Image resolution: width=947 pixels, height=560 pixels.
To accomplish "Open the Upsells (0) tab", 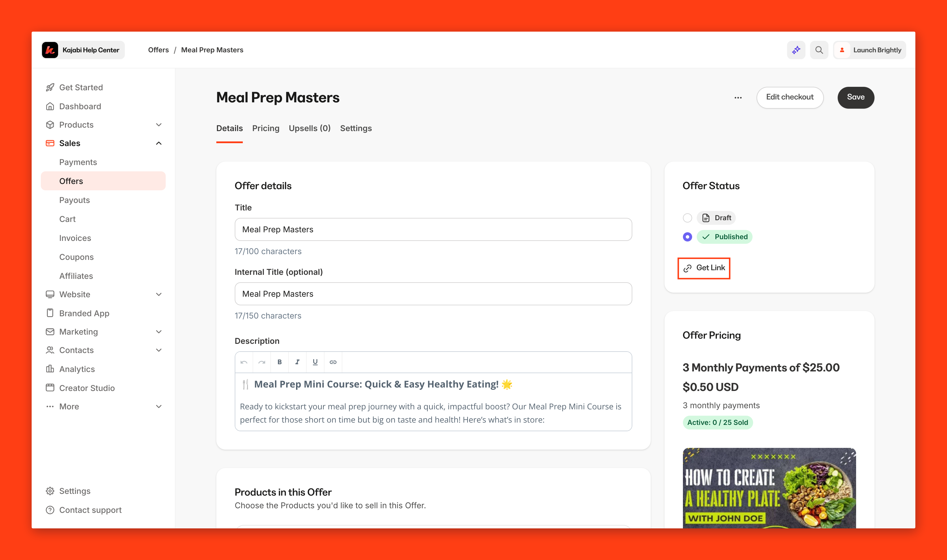I will pos(309,128).
